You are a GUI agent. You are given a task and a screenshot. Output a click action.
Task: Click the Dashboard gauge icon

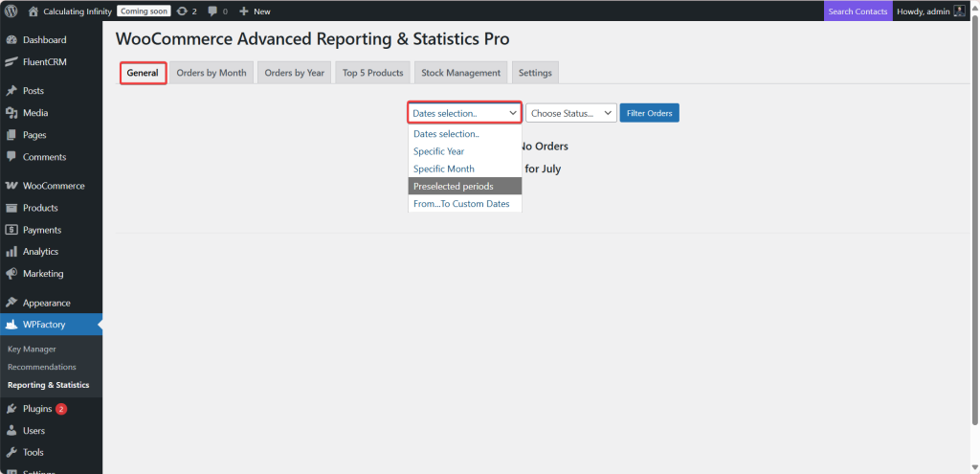[11, 40]
